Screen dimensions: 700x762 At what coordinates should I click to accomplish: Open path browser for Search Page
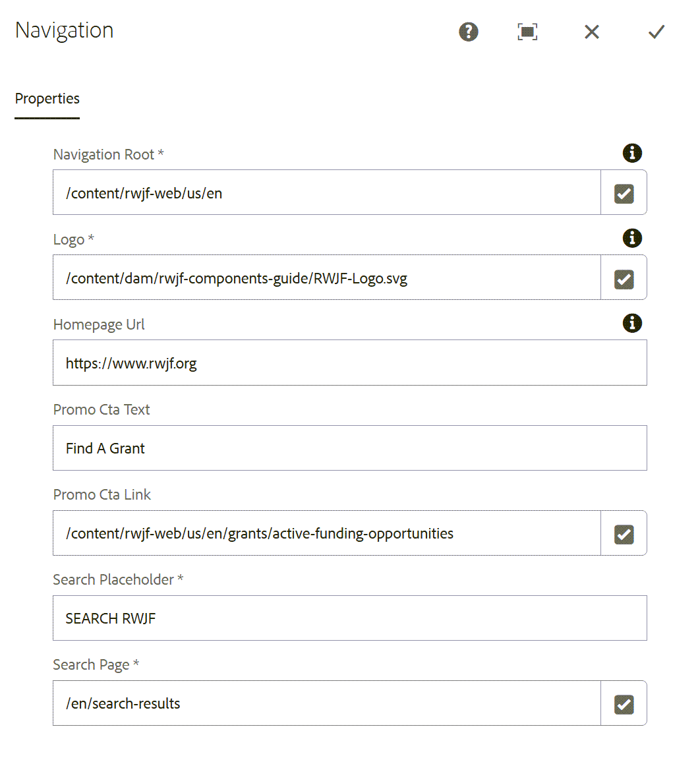624,703
